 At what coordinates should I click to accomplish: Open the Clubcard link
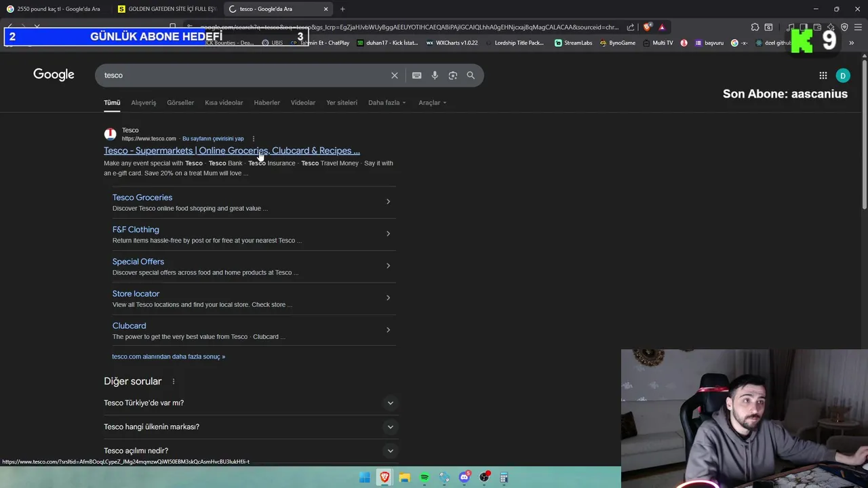tap(129, 326)
